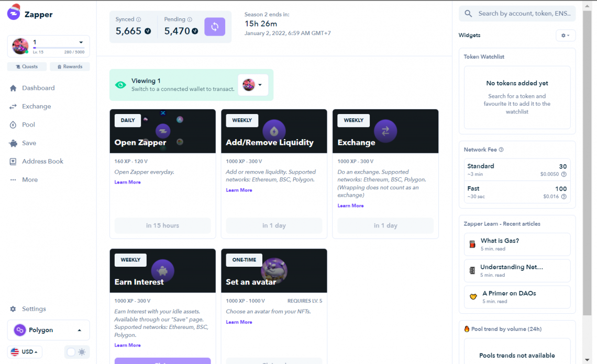This screenshot has height=364, width=597.
Task: Open Learn More under Earn Interest
Action: 128,345
